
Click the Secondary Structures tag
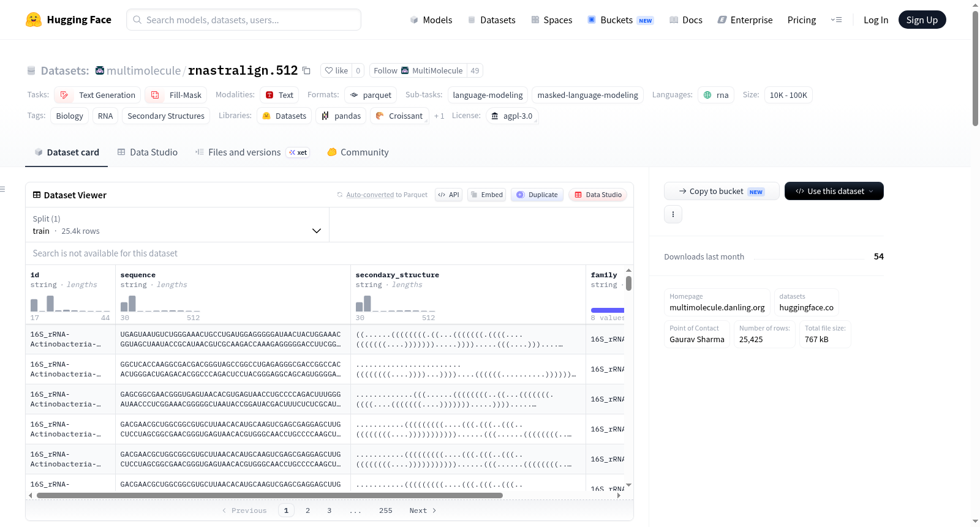[x=166, y=116]
